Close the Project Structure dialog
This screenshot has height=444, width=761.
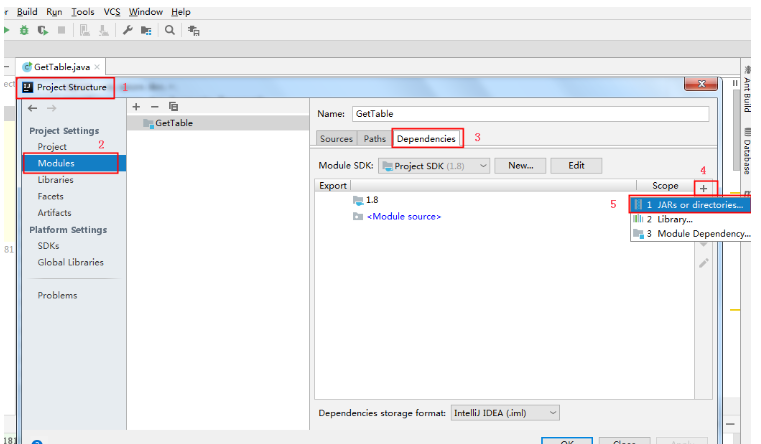point(701,83)
